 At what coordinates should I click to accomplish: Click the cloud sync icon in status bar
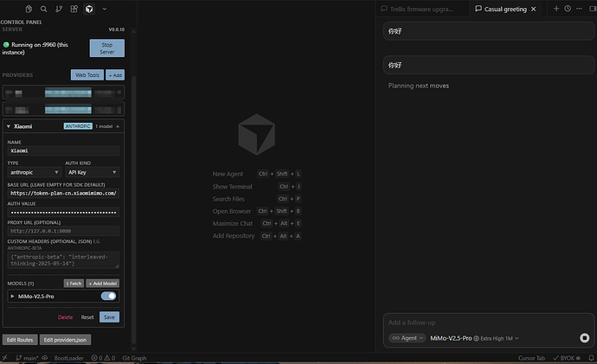44,358
